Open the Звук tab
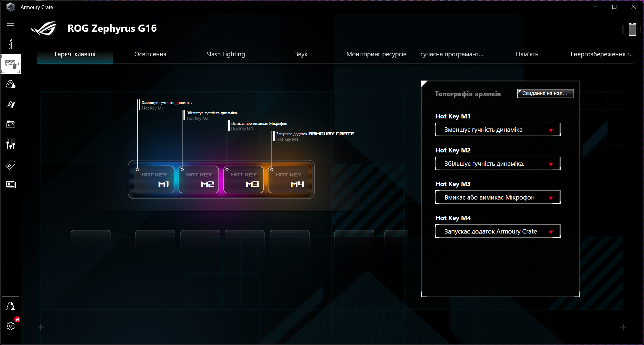644x345 pixels. (301, 54)
